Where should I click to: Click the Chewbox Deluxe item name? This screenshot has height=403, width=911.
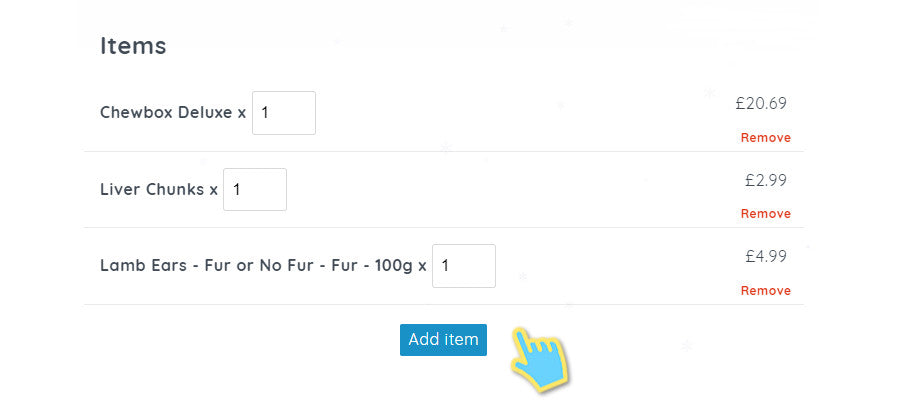point(166,113)
